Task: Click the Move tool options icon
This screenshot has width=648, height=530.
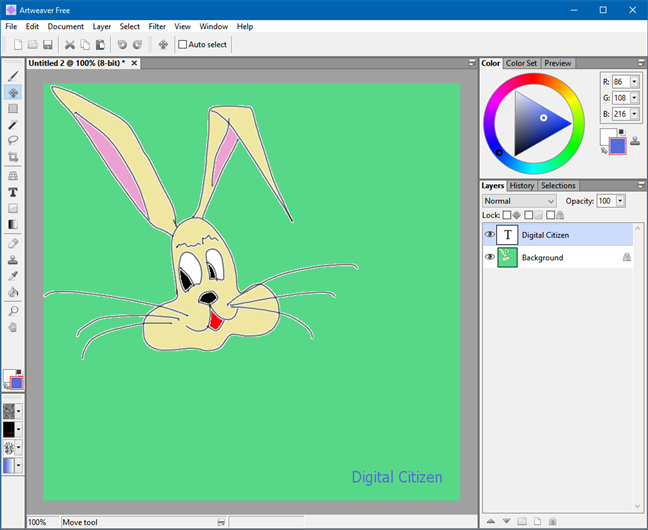Action: [x=163, y=45]
